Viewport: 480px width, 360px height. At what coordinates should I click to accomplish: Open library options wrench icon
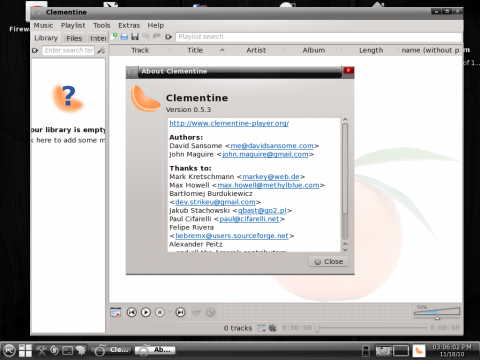101,50
